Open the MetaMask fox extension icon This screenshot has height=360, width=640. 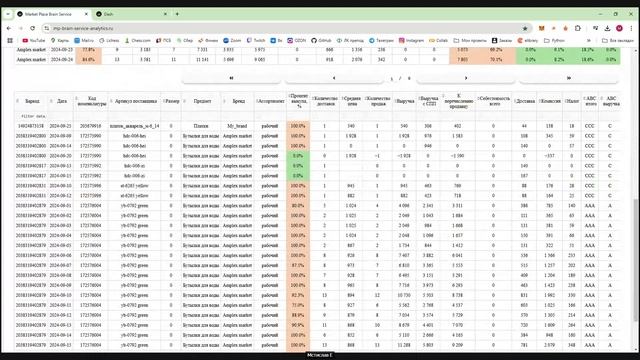[x=542, y=28]
